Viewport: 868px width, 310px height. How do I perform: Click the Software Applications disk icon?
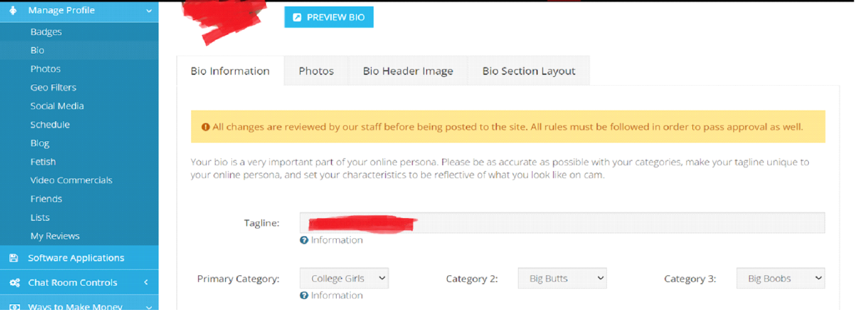[x=14, y=258]
